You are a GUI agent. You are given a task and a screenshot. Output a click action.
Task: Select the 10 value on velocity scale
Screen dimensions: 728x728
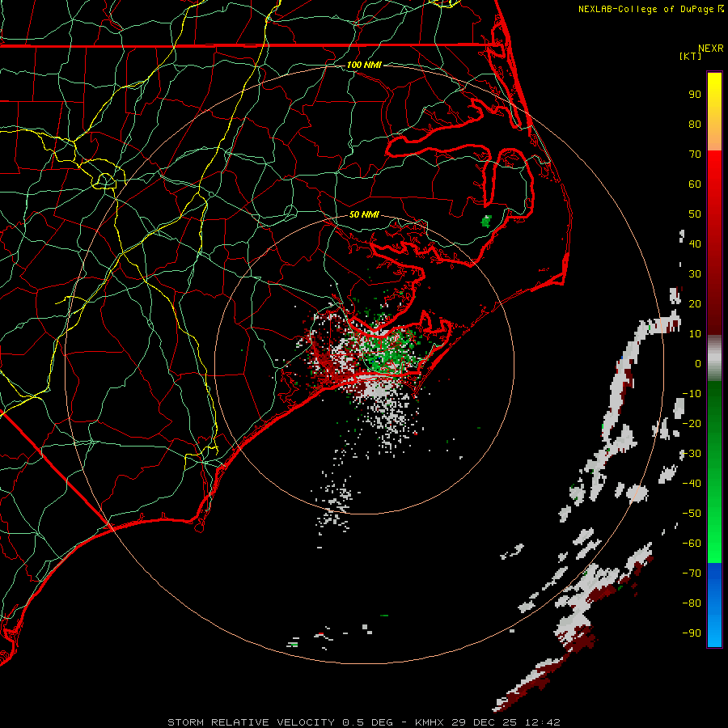point(695,334)
